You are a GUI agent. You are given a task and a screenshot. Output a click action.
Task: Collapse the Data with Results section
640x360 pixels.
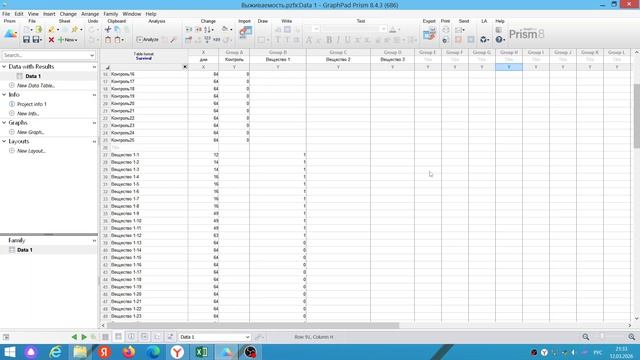point(4,67)
